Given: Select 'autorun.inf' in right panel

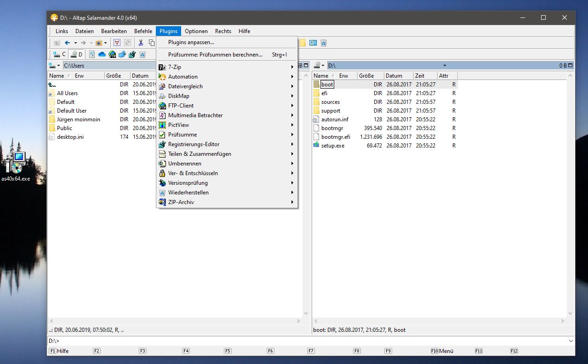Looking at the screenshot, I should [335, 119].
